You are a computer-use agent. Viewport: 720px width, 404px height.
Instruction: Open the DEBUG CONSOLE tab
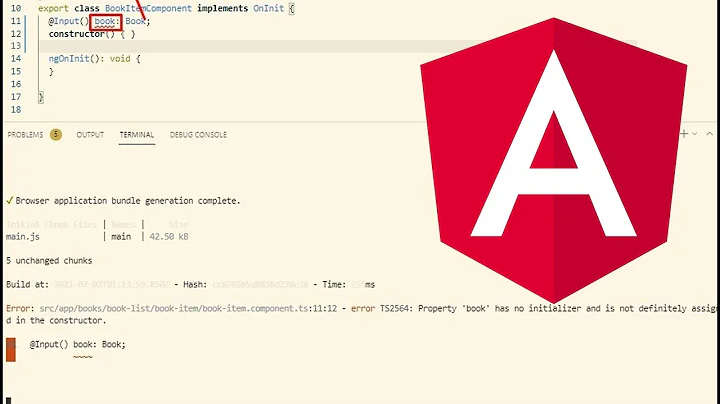198,135
